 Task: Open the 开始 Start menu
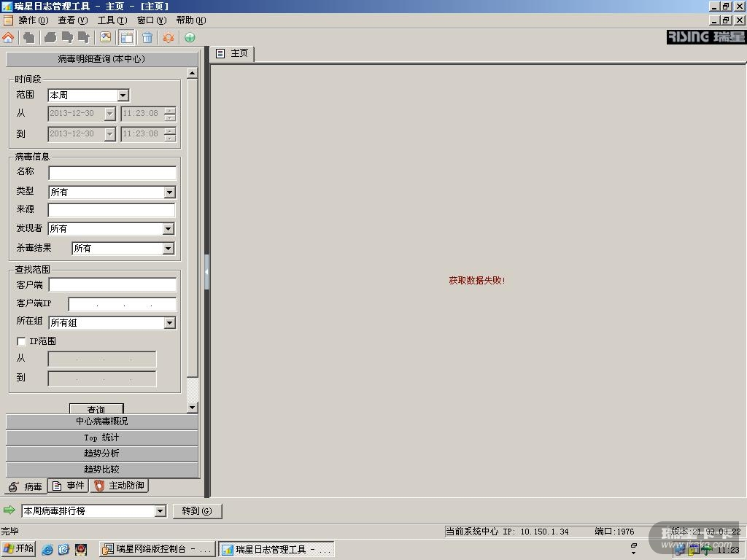[18, 548]
